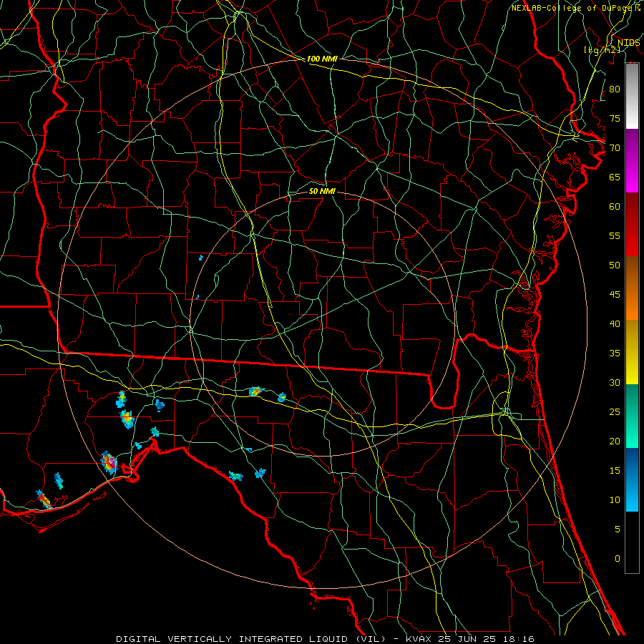The image size is (644, 644).
Task: Click the 15 value on the VIL scale
Action: coord(615,470)
